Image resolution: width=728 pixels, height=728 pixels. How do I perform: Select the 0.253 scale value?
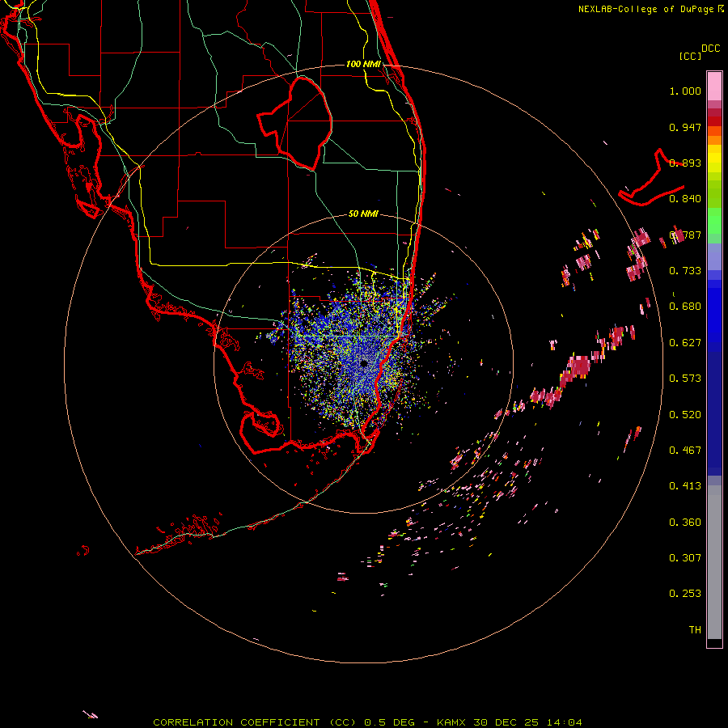pos(685,594)
